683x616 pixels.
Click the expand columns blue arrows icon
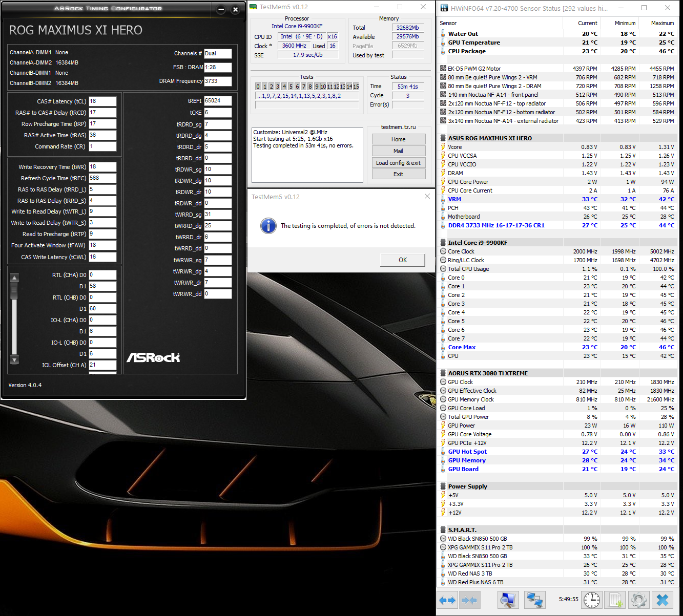click(x=447, y=600)
